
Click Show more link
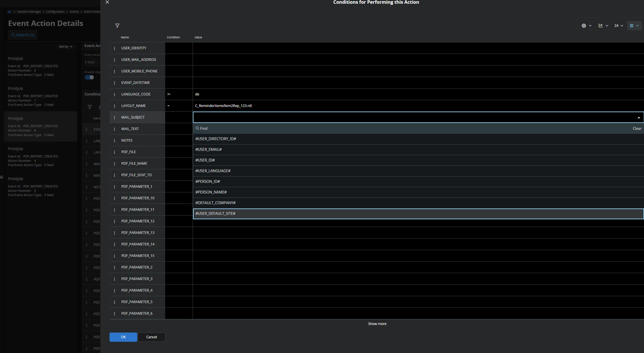pos(377,324)
